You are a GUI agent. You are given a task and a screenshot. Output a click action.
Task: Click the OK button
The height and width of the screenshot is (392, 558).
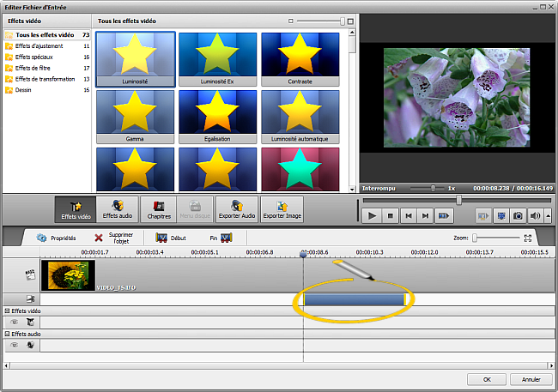[x=487, y=379]
